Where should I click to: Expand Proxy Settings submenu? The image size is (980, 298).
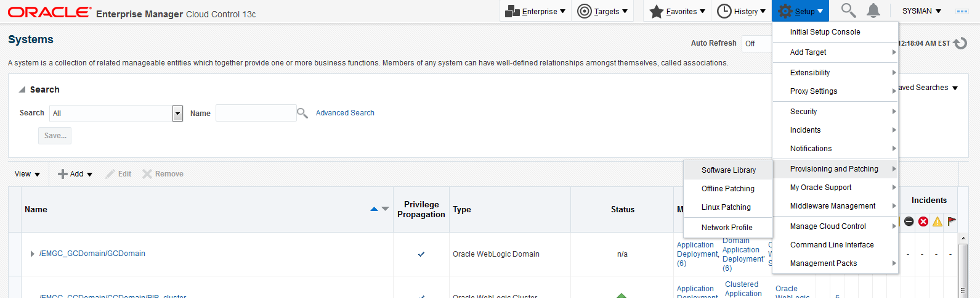[x=835, y=91]
